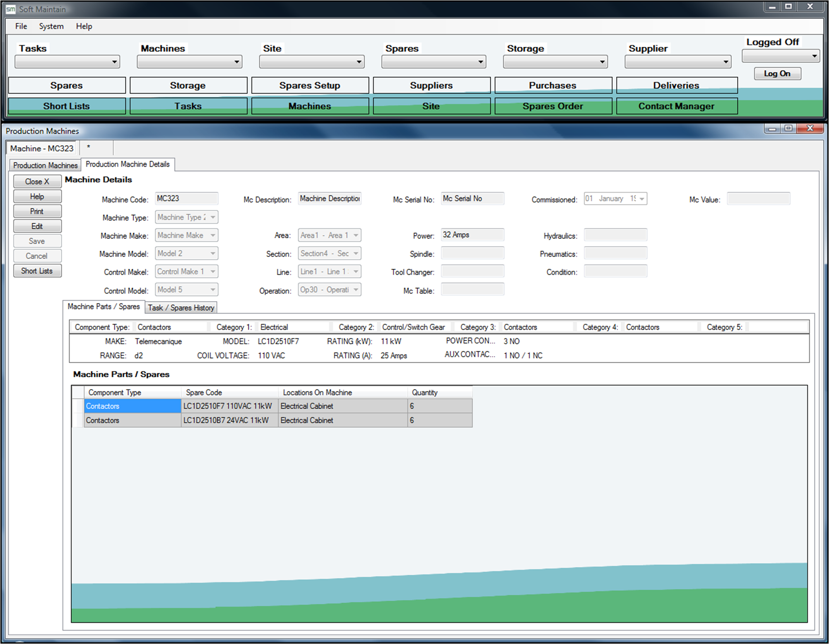
Task: Expand the Machines dropdown in top bar
Action: click(x=189, y=62)
